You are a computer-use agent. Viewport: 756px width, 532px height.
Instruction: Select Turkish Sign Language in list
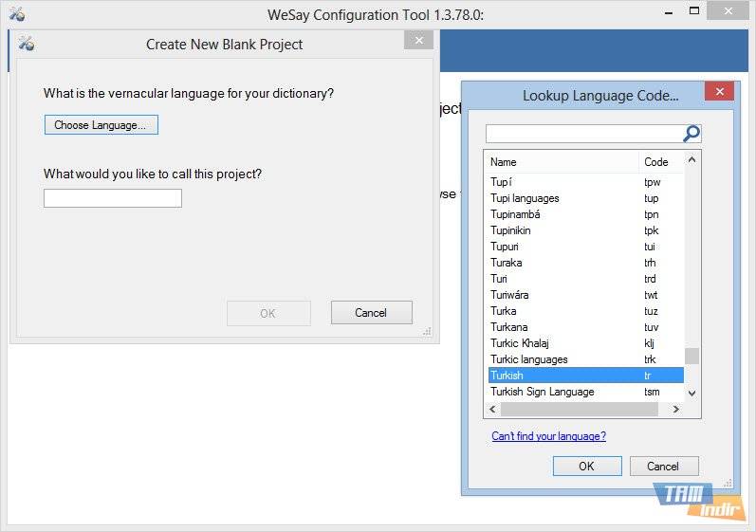click(x=543, y=392)
